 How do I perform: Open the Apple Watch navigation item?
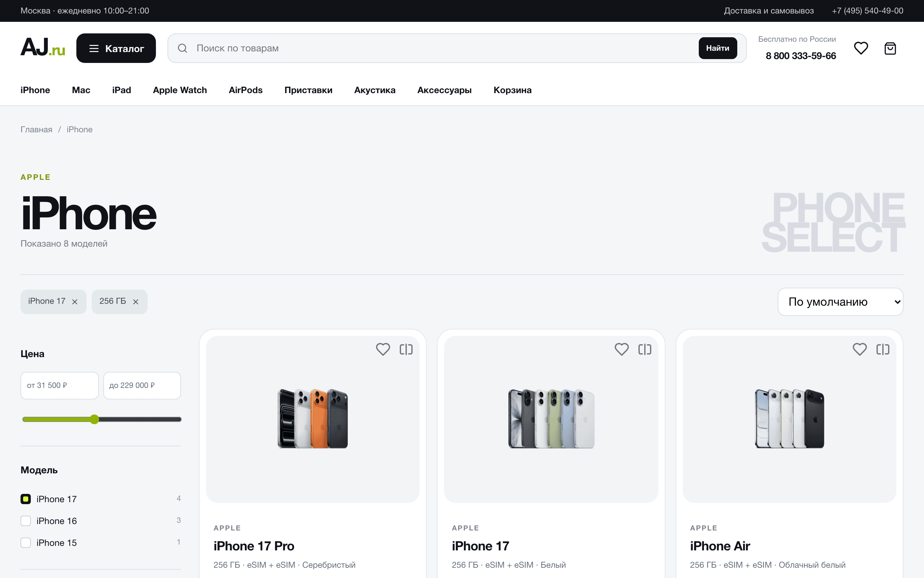pos(180,90)
